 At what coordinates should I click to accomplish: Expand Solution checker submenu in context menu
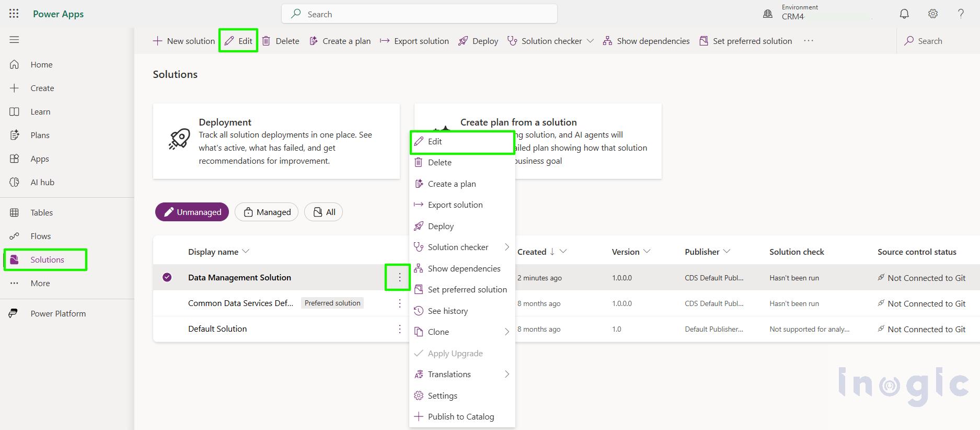point(462,247)
